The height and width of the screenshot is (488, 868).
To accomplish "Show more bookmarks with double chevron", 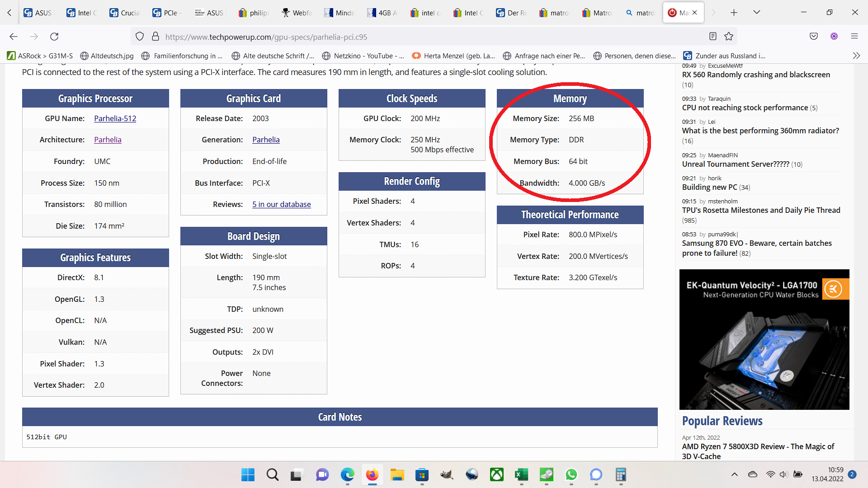I will coord(856,56).
